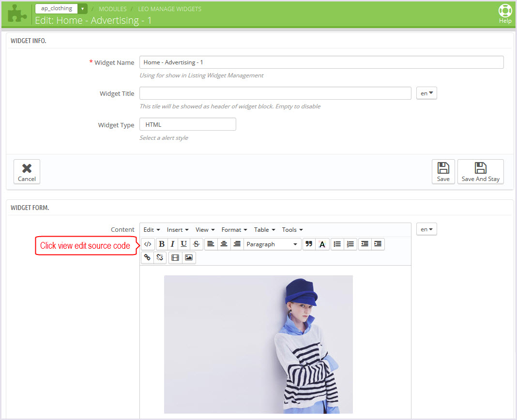The image size is (517, 420).
Task: Open the text color picker
Action: 322,244
